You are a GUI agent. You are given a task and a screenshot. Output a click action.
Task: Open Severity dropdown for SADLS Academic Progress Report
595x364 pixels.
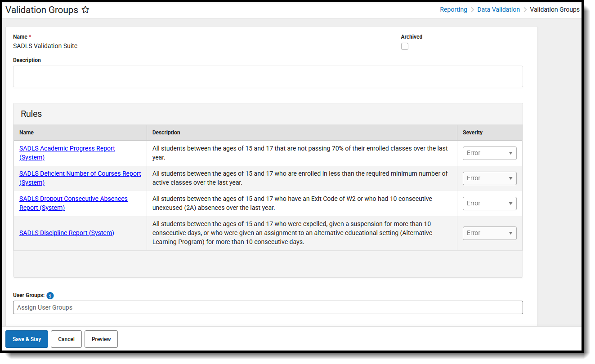tap(489, 153)
